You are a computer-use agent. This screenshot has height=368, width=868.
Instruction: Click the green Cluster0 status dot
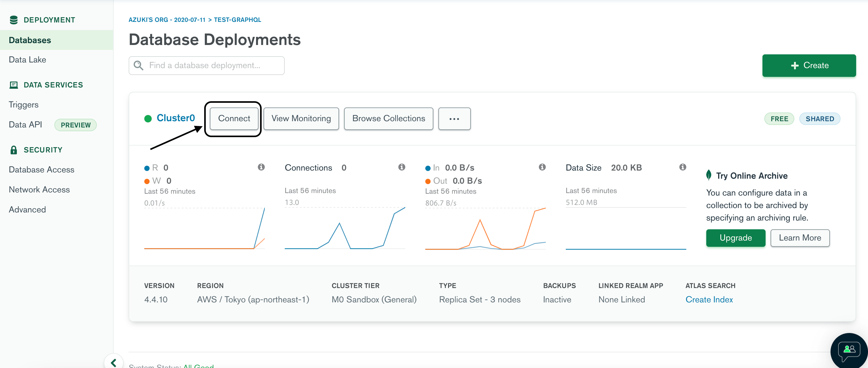pyautogui.click(x=148, y=119)
